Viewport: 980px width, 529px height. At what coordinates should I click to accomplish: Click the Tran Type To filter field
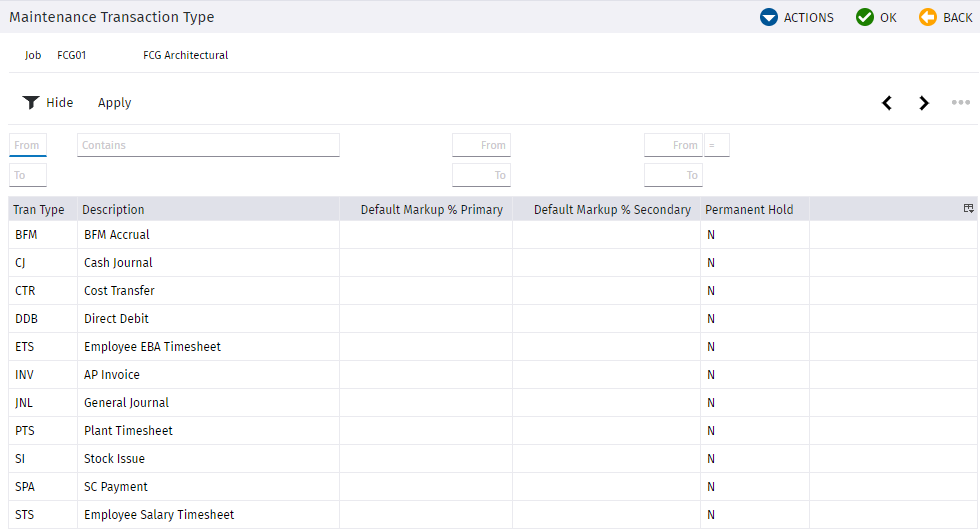28,175
